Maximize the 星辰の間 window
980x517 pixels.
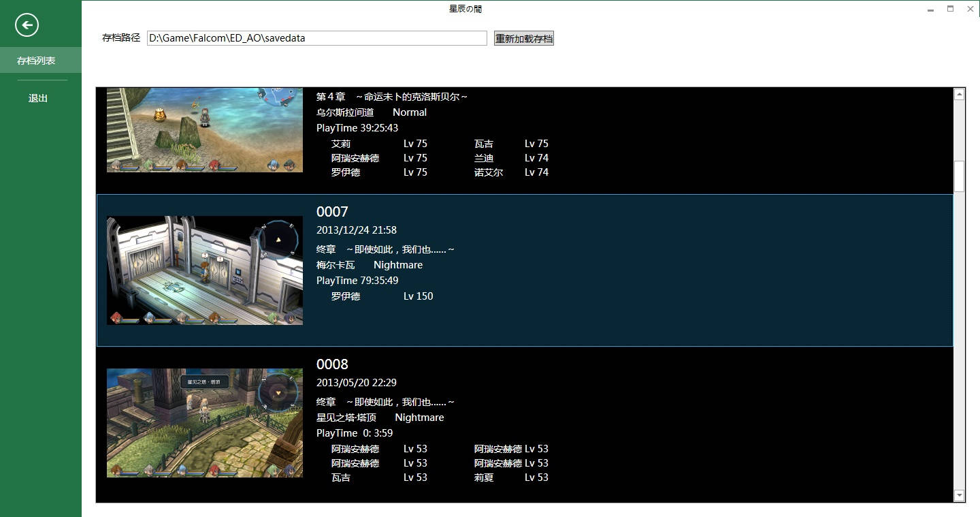point(950,9)
